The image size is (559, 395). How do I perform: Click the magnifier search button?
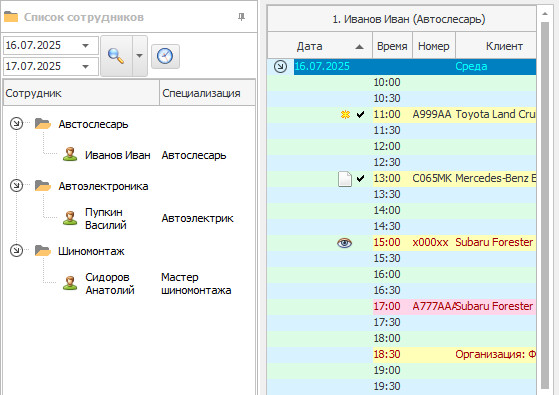116,56
